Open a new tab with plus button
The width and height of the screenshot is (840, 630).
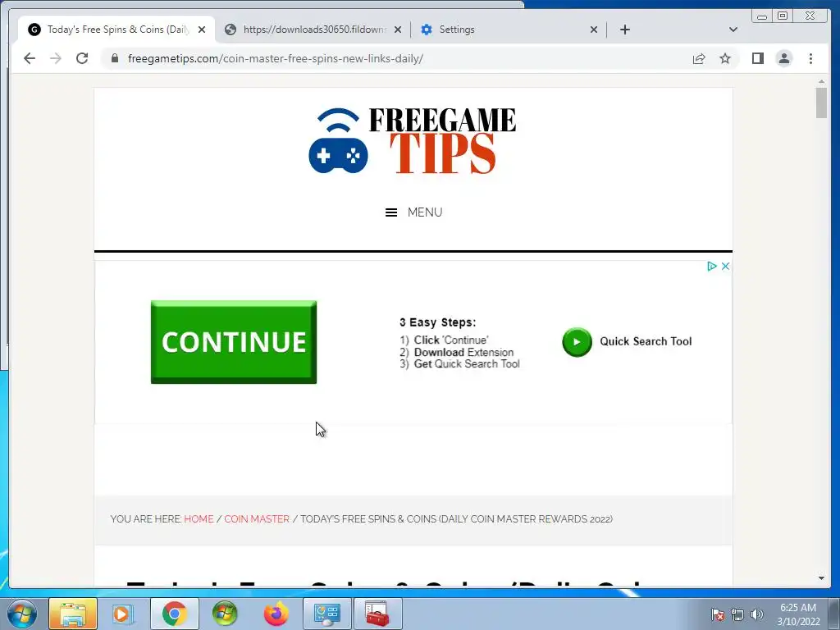624,30
